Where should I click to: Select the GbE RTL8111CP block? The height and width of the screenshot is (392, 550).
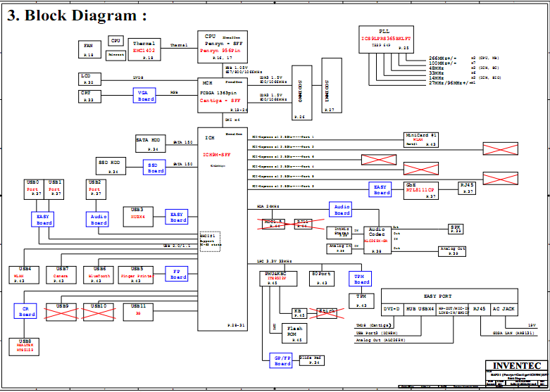click(x=421, y=191)
